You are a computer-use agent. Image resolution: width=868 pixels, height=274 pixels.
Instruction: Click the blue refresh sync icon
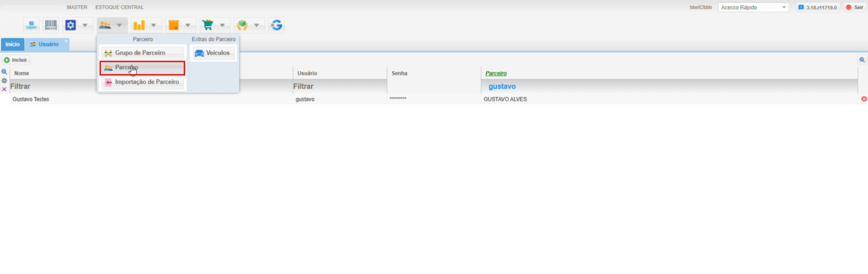pyautogui.click(x=277, y=25)
